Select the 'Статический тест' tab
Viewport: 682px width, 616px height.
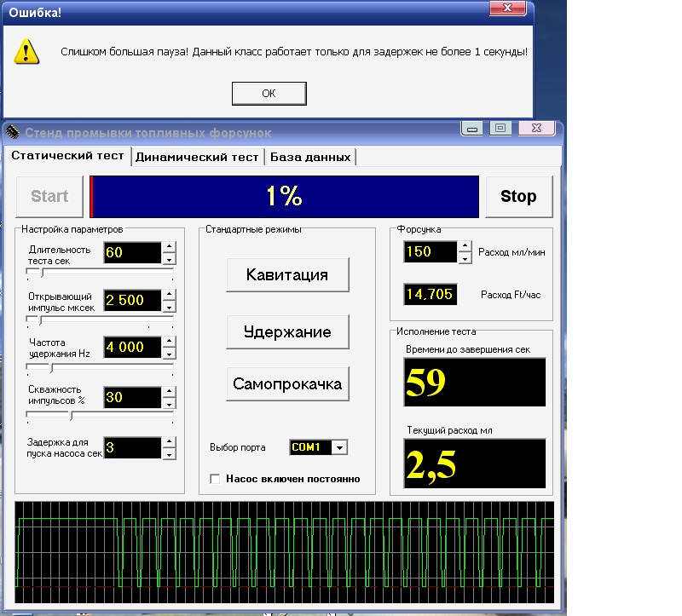67,156
